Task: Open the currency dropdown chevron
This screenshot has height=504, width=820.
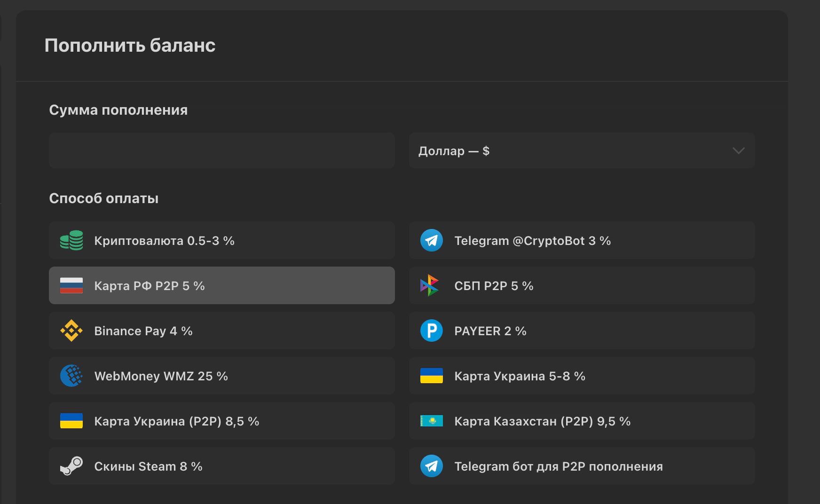Action: pos(738,151)
